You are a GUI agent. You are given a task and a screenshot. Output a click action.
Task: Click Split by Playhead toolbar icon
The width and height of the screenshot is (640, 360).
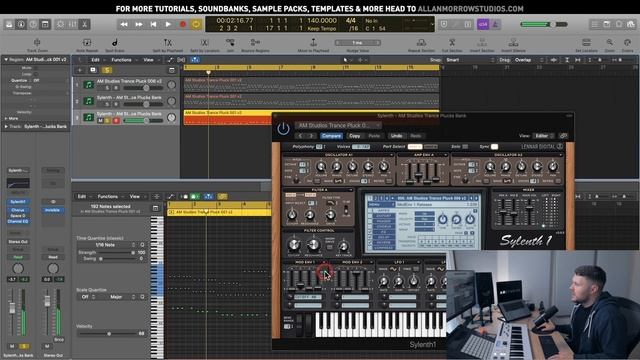click(167, 42)
